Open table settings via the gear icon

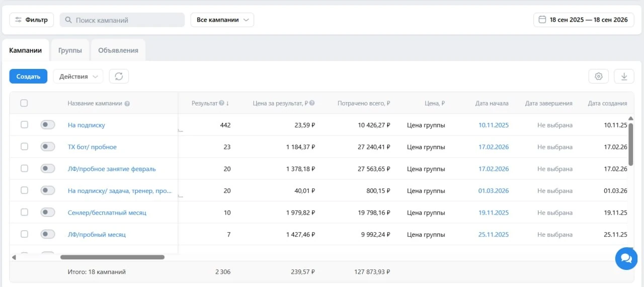tap(598, 77)
